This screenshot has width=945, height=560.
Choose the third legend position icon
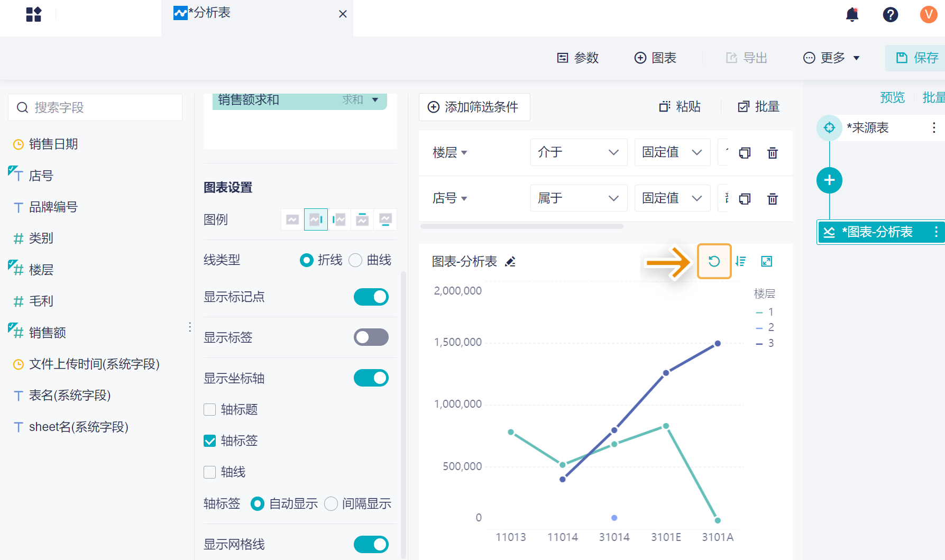coord(339,219)
